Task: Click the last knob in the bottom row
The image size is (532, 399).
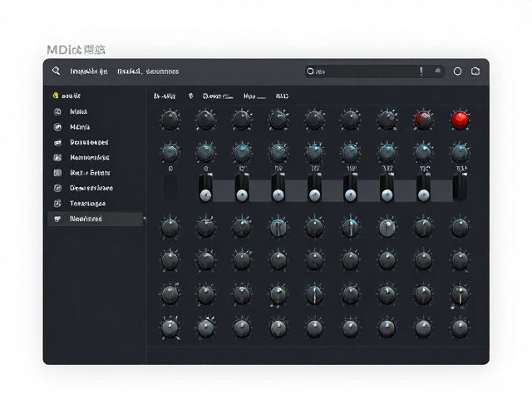Action: (x=460, y=328)
